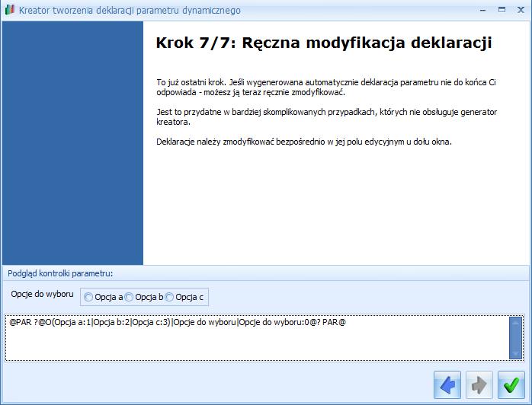532x405 pixels.
Task: Close the Kreator window
Action: [x=521, y=10]
